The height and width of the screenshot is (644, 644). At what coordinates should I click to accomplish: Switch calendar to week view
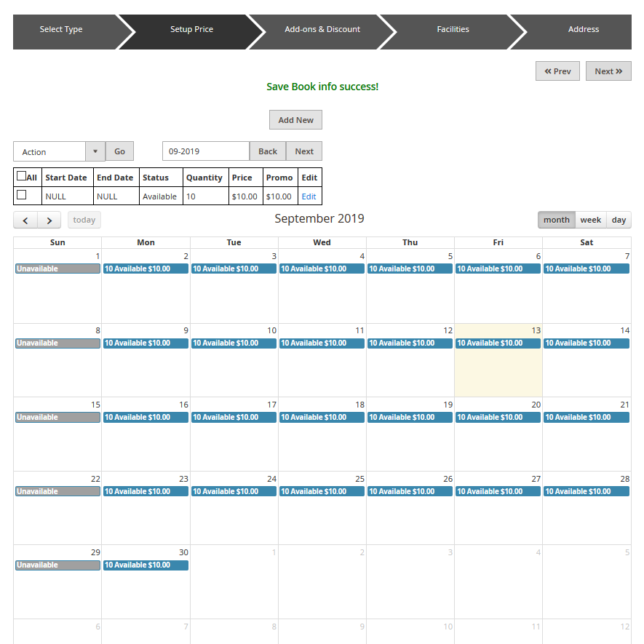click(x=590, y=220)
